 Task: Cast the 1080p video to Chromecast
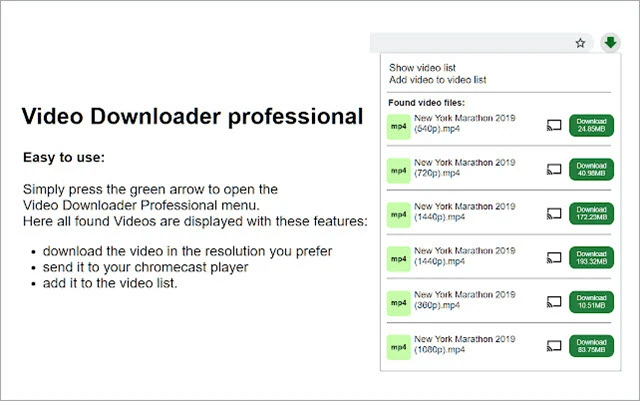(x=553, y=346)
